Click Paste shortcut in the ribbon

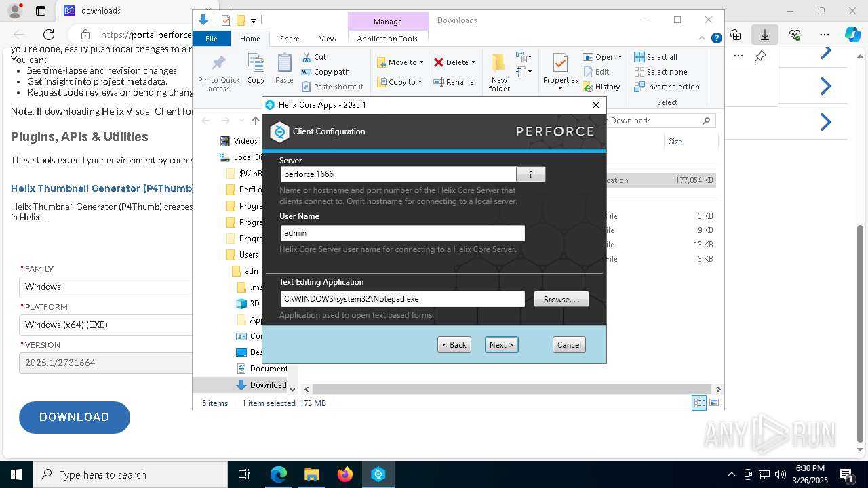point(333,87)
